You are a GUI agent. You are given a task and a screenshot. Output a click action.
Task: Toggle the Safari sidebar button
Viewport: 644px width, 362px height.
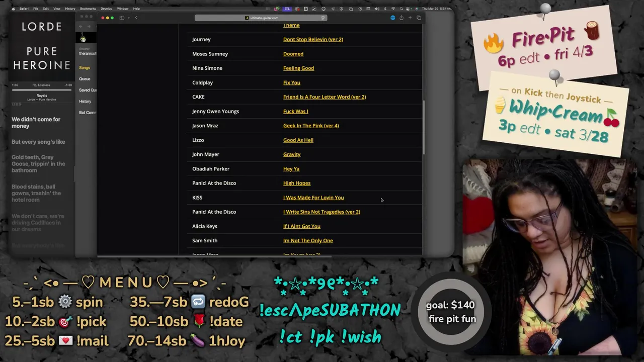click(x=122, y=18)
